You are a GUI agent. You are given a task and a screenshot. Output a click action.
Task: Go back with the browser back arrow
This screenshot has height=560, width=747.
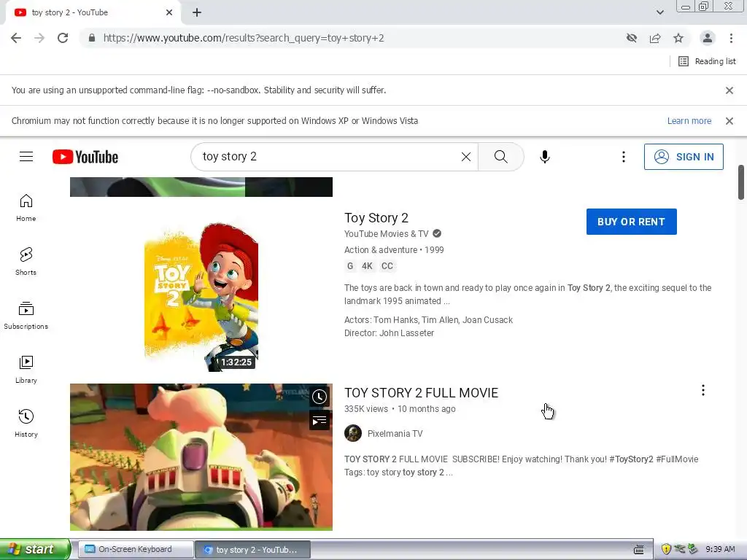[16, 38]
